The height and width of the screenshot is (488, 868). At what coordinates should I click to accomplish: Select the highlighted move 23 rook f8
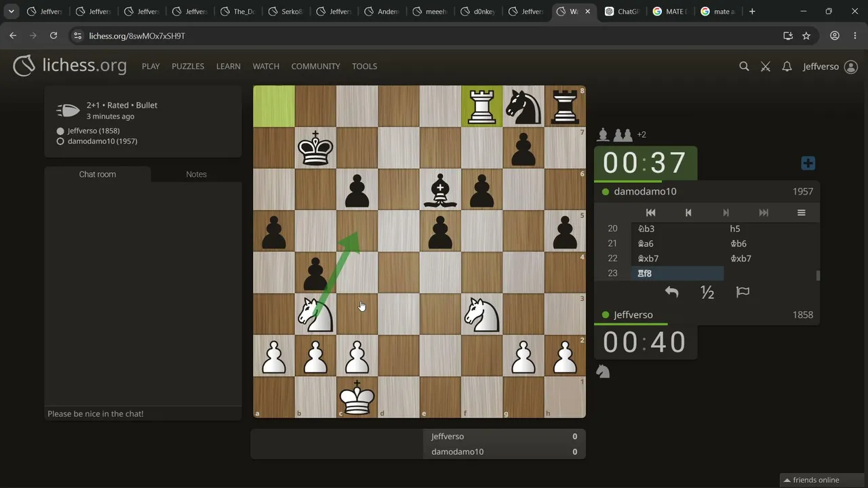click(677, 274)
